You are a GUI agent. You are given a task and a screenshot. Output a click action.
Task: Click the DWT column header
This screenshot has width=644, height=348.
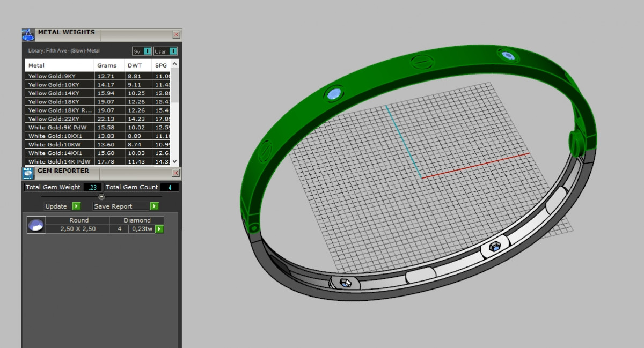point(134,65)
